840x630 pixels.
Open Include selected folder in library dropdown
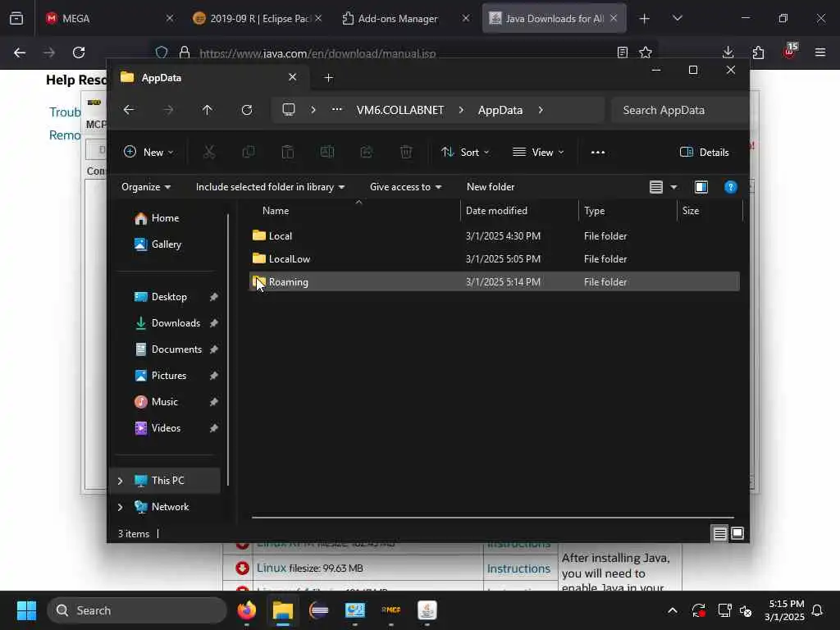click(270, 187)
